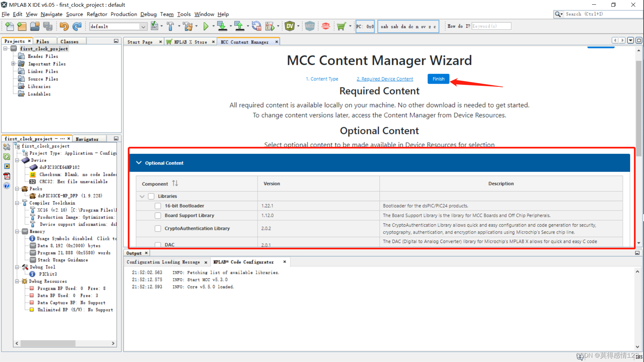Screen dimensions: 644x362
Task: Click the Clean and Build icon
Action: [x=188, y=26]
